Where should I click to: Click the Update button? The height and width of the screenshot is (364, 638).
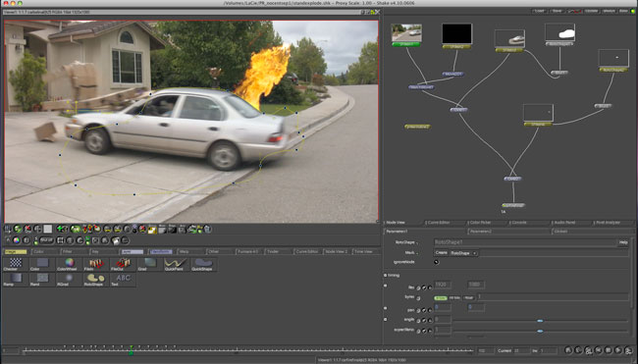(592, 11)
